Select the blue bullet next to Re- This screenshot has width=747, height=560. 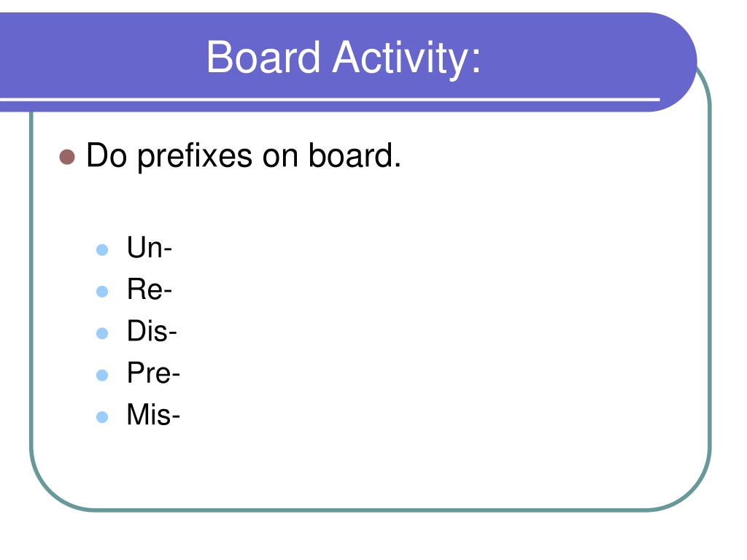pos(102,292)
